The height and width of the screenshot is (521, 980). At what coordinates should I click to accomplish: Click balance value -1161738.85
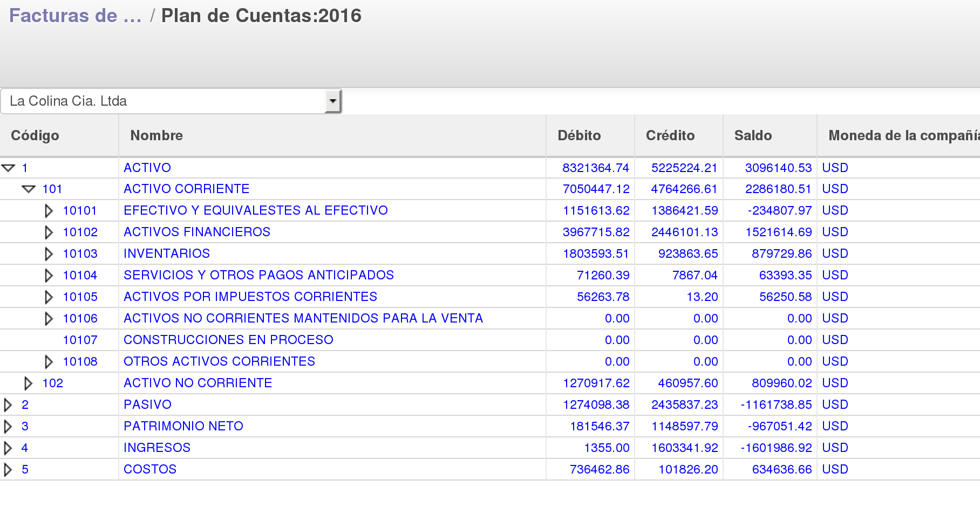coord(777,405)
